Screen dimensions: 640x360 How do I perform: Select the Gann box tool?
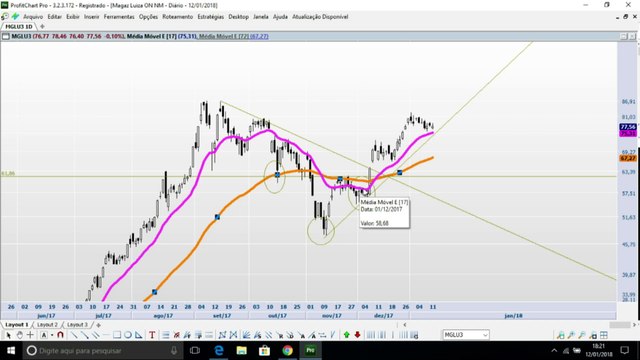222,335
